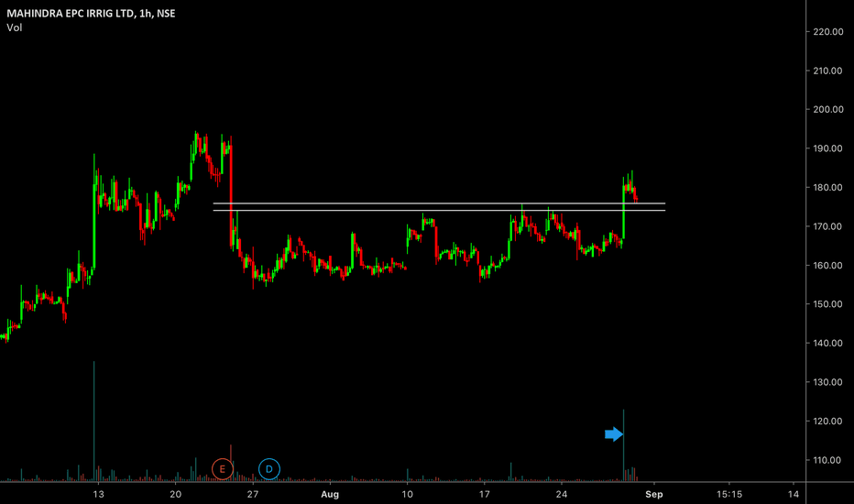Click the '27' date label on time axis
The width and height of the screenshot is (854, 504).
click(253, 494)
